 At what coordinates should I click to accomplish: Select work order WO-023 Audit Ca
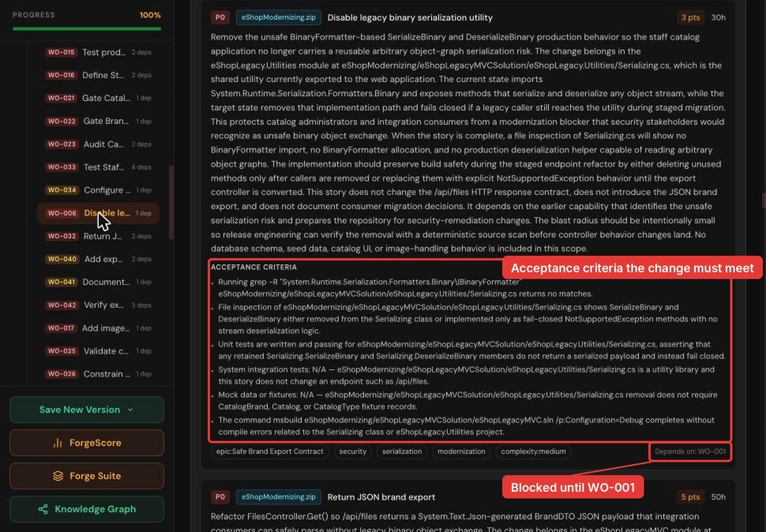pos(98,144)
